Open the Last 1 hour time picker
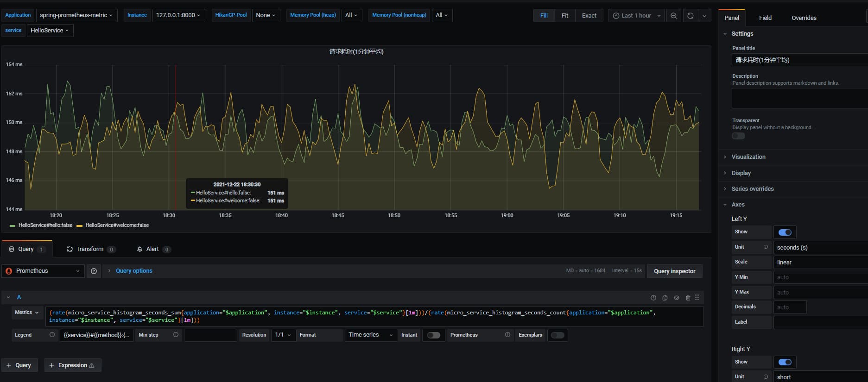 (636, 16)
